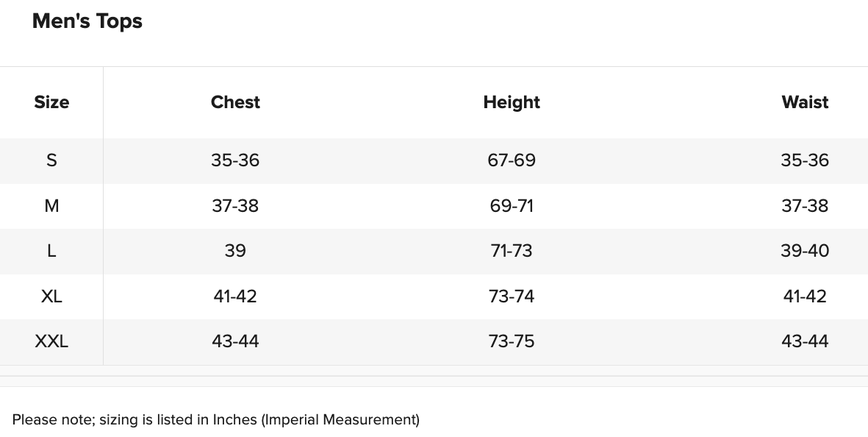Viewport: 868px width, 437px height.
Task: Click the XXL size row label
Action: tap(51, 341)
